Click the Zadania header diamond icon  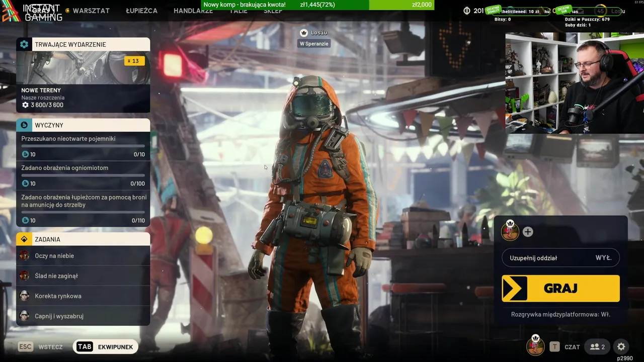pos(24,239)
